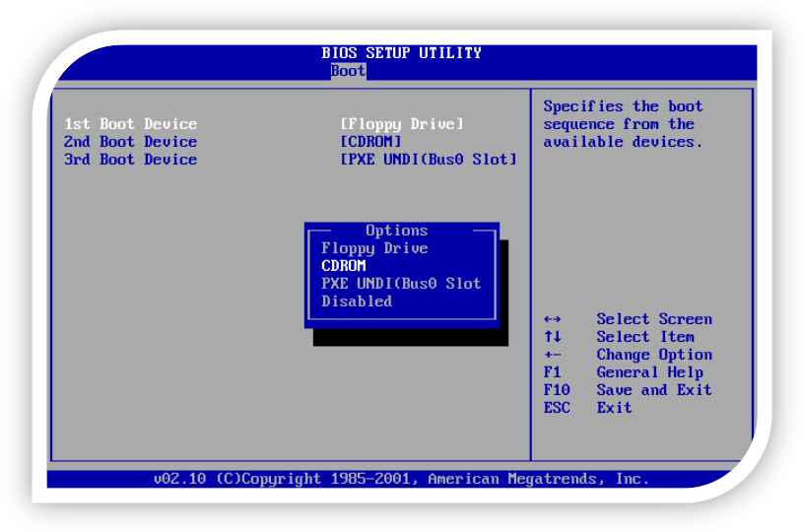The width and height of the screenshot is (802, 532).
Task: Click the plus-minus key symbol
Action: (x=553, y=355)
